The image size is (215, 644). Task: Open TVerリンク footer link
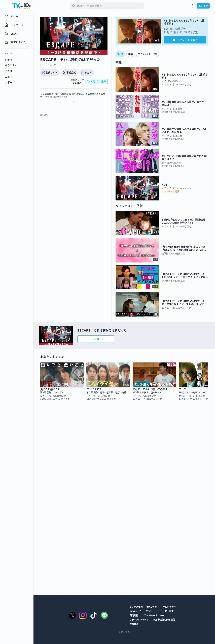pyautogui.click(x=135, y=611)
